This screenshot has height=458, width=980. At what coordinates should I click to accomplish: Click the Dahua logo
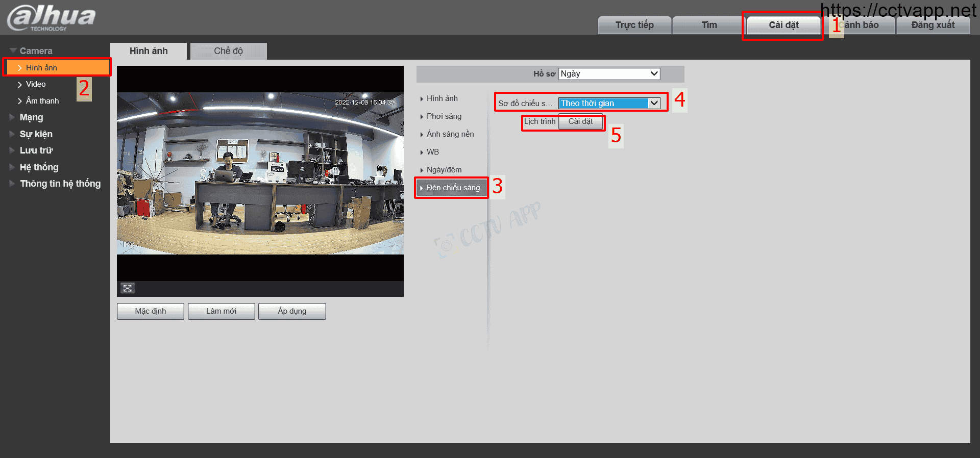click(x=51, y=17)
